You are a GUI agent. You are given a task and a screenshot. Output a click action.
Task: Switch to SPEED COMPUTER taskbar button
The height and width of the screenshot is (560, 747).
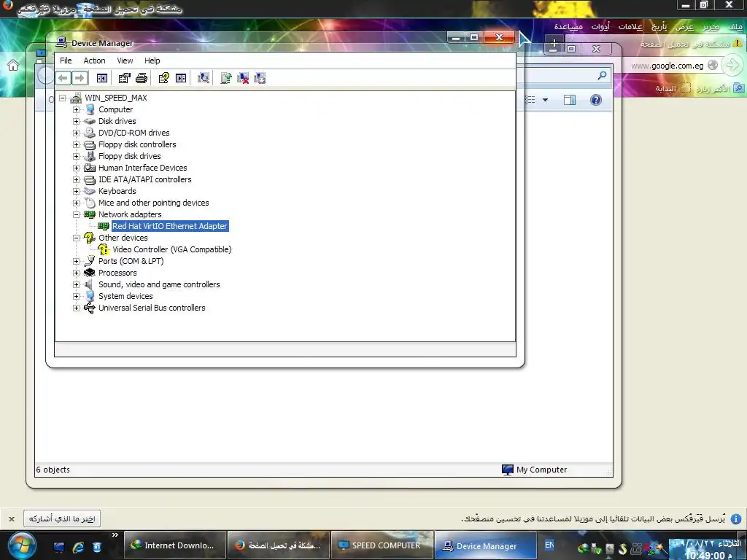tap(382, 545)
